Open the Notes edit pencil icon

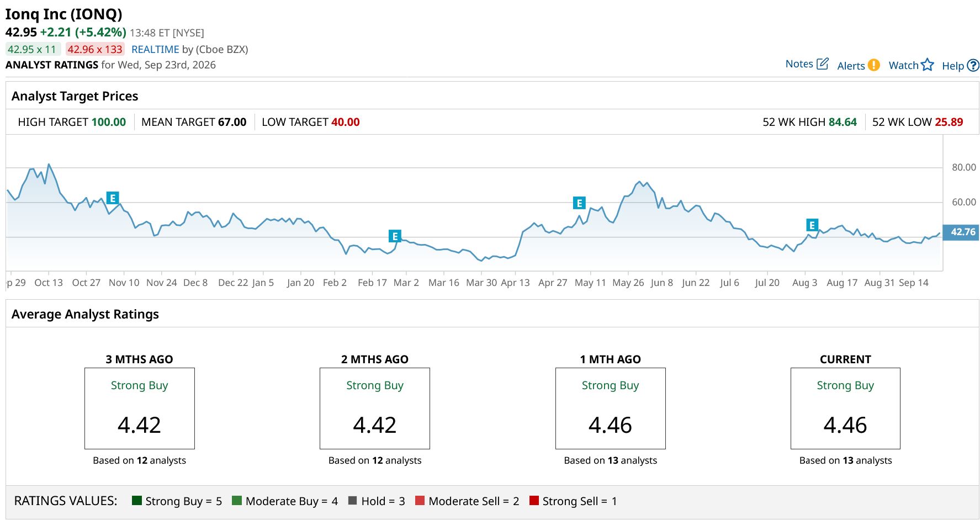point(822,63)
